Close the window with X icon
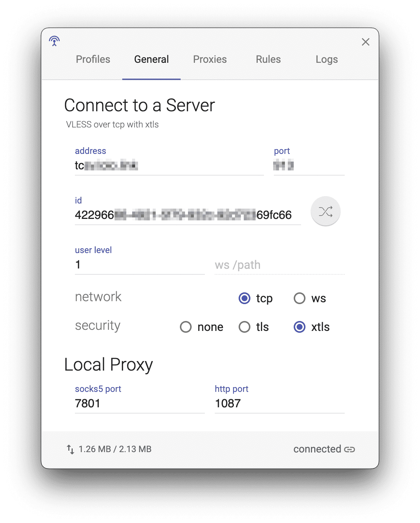 pyautogui.click(x=366, y=42)
